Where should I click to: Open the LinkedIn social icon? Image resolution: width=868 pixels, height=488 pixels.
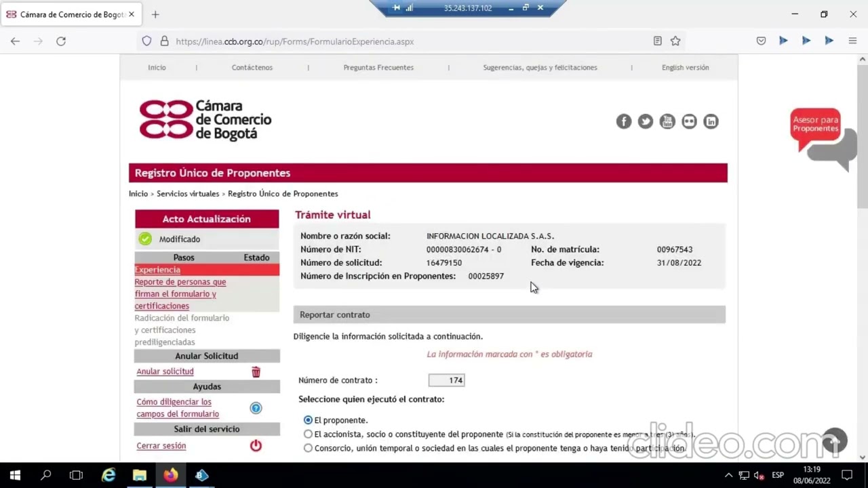pos(711,121)
